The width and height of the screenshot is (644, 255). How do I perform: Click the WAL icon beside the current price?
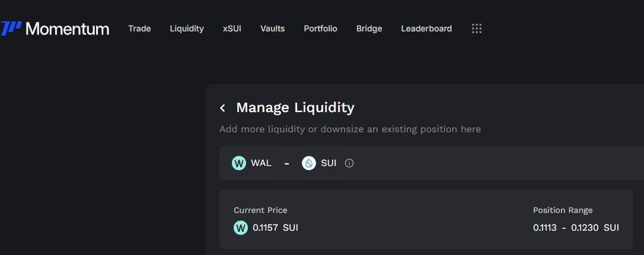click(241, 228)
